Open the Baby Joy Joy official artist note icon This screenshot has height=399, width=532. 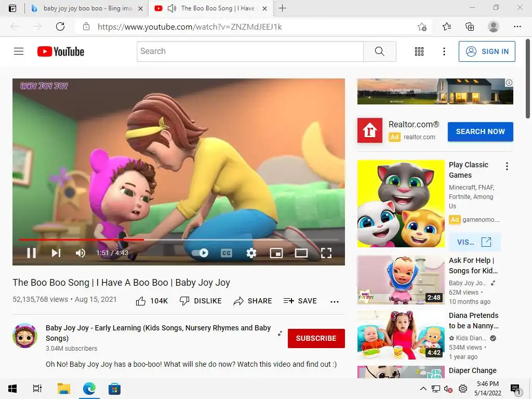coord(280,334)
